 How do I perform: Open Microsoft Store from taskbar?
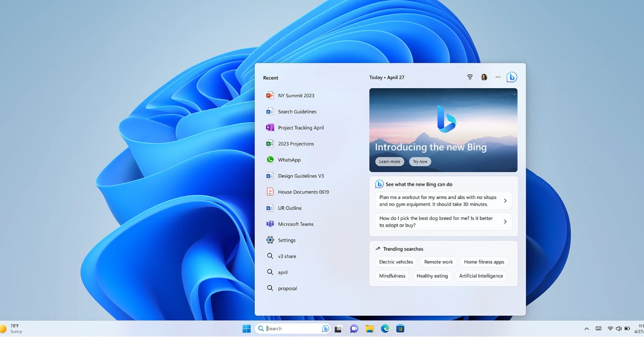point(400,329)
